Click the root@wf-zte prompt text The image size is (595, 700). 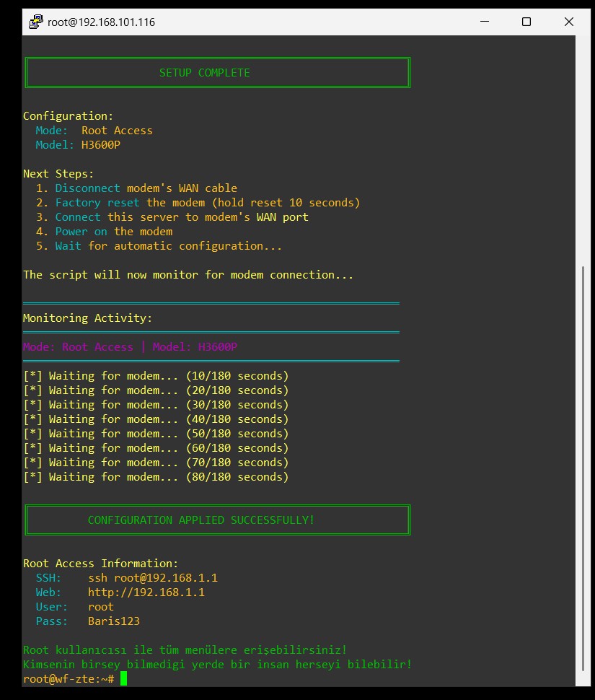(x=68, y=679)
